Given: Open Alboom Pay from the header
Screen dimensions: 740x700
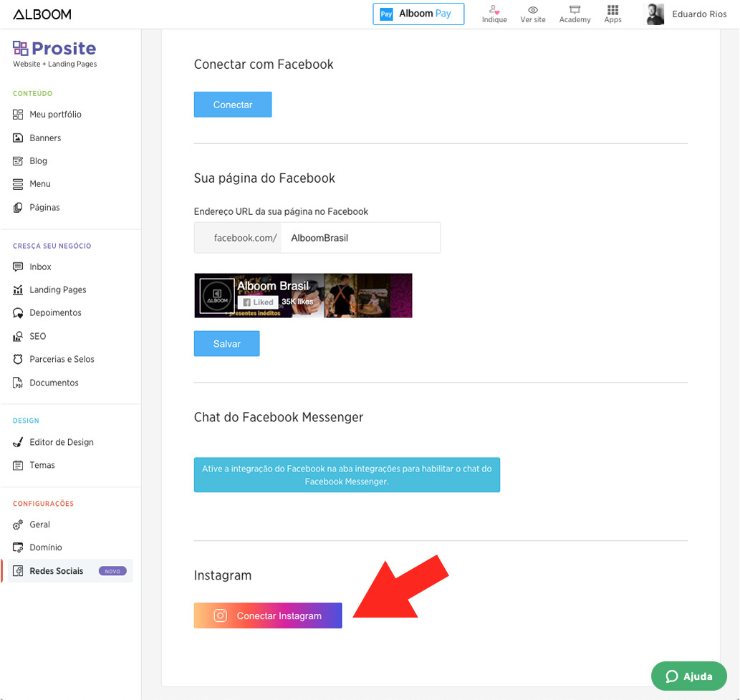Looking at the screenshot, I should coord(418,14).
